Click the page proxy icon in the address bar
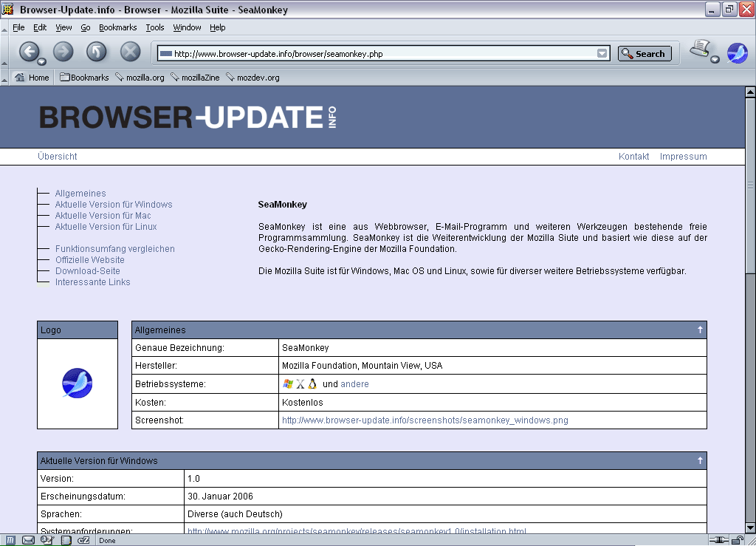Screen dimensions: 756x546 [x=166, y=53]
